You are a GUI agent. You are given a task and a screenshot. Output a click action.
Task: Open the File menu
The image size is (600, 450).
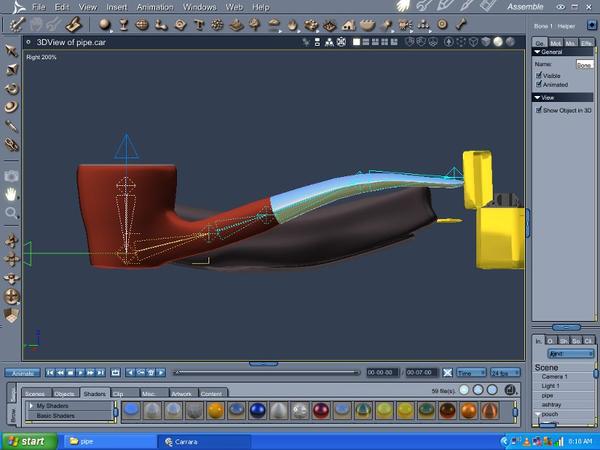[x=38, y=7]
